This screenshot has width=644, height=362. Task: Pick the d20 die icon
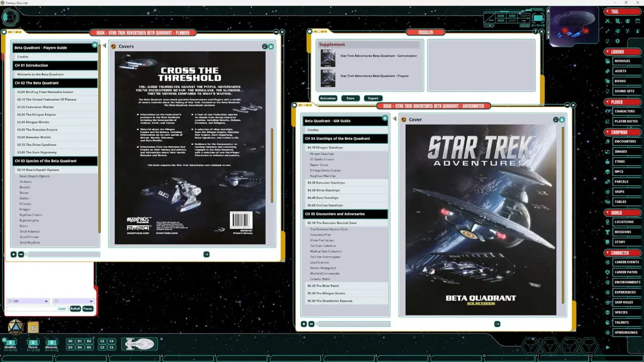point(15,327)
